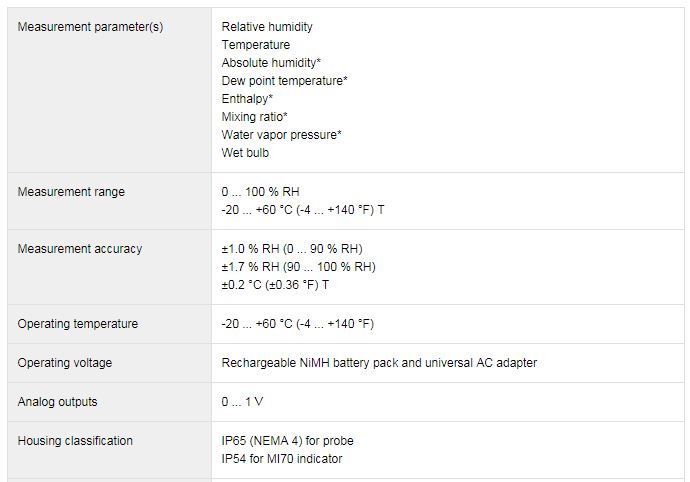Image resolution: width=690 pixels, height=482 pixels.
Task: Click the "Mixing ratio*" entry
Action: click(255, 117)
